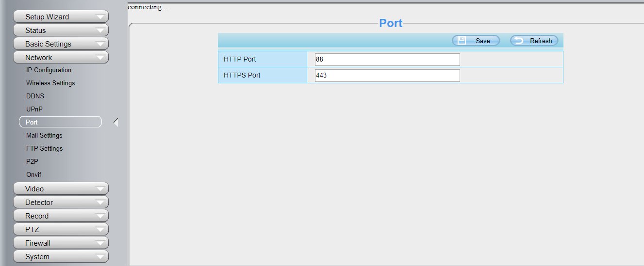Go to IP Configuration page
The height and width of the screenshot is (266, 644).
(x=49, y=70)
